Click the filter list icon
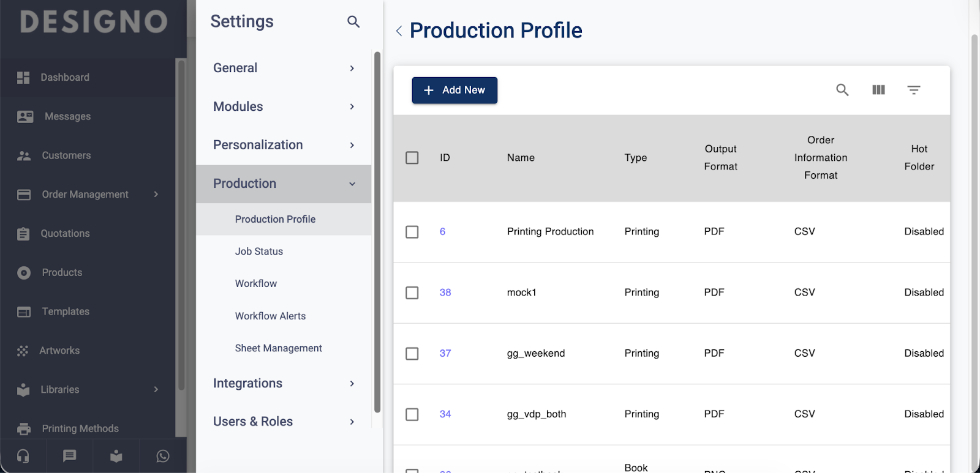Viewport: 980px width, 473px height. (913, 90)
